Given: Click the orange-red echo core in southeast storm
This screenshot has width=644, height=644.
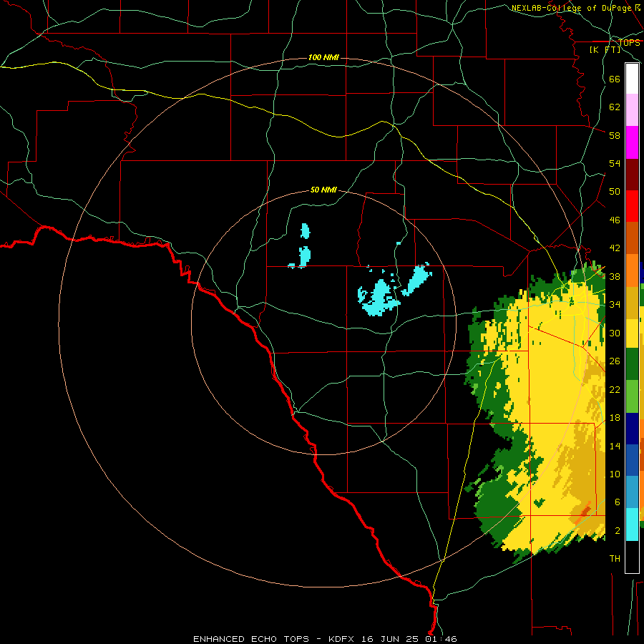Looking at the screenshot, I should 585,511.
